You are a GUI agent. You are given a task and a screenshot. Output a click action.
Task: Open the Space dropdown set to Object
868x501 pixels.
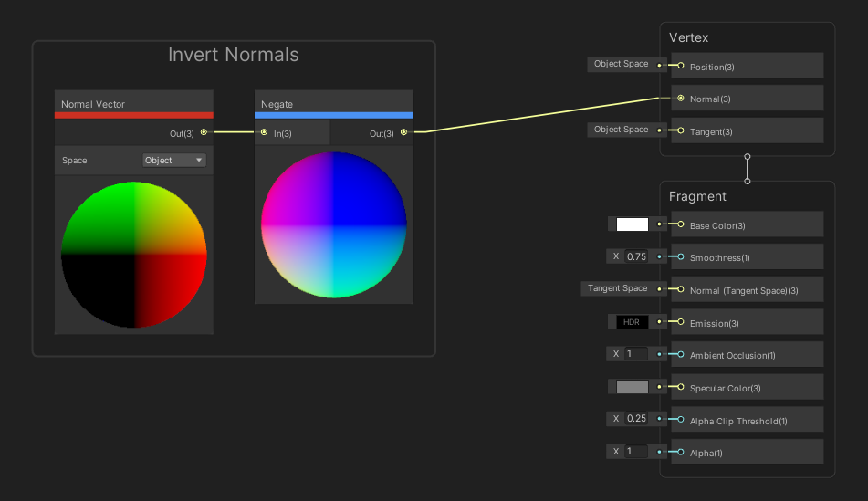click(x=174, y=161)
